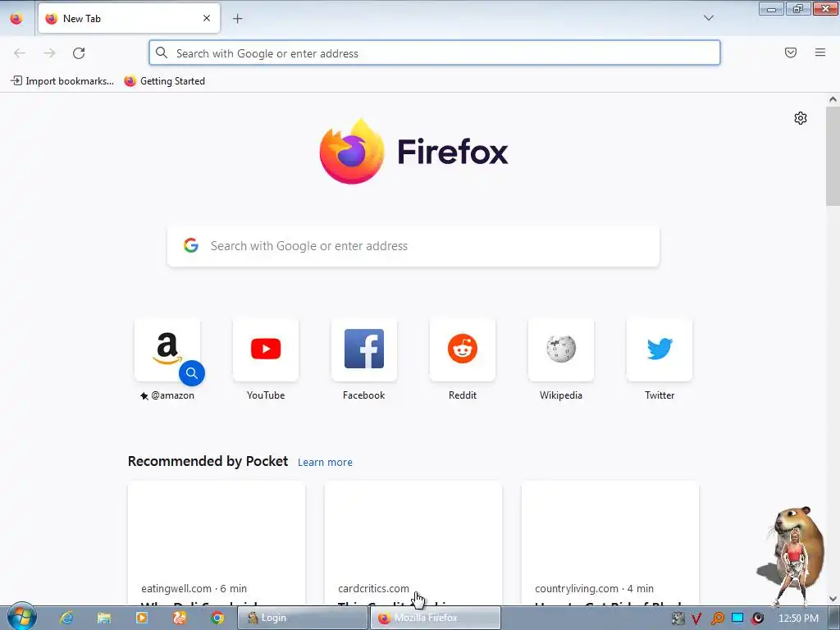Focus the address bar search field

coord(435,53)
